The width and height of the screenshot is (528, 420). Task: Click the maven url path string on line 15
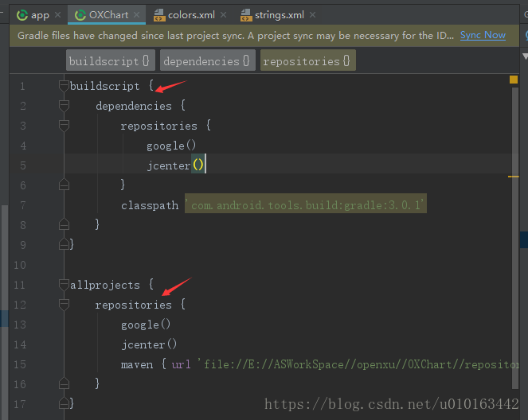coord(358,364)
